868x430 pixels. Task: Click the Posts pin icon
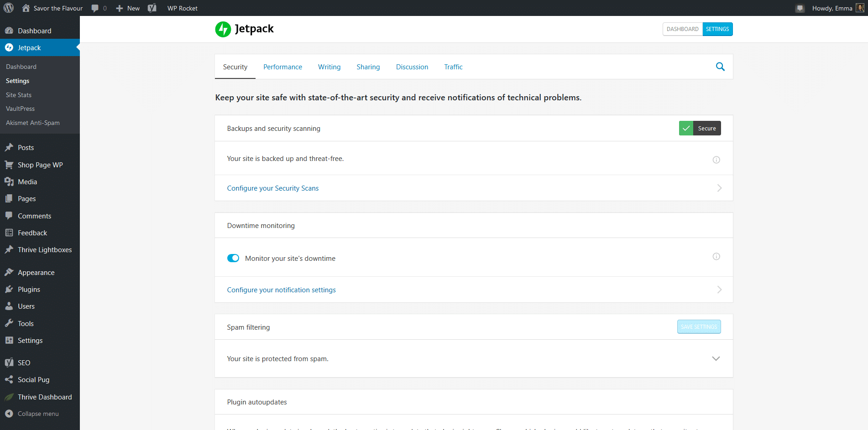coord(9,147)
